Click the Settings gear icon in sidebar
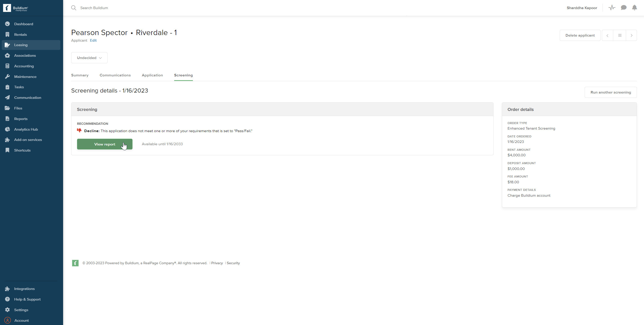 coord(8,310)
